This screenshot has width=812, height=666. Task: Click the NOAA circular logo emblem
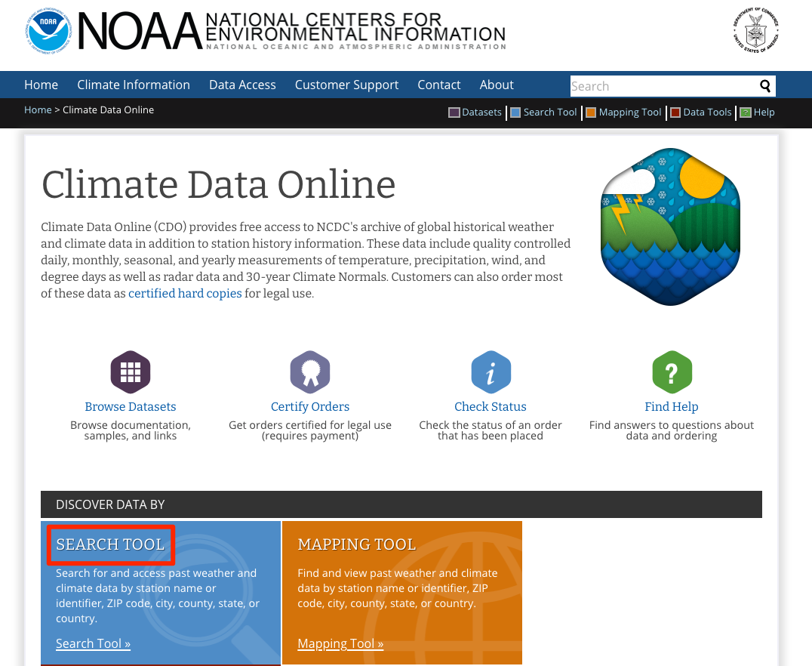[x=47, y=31]
